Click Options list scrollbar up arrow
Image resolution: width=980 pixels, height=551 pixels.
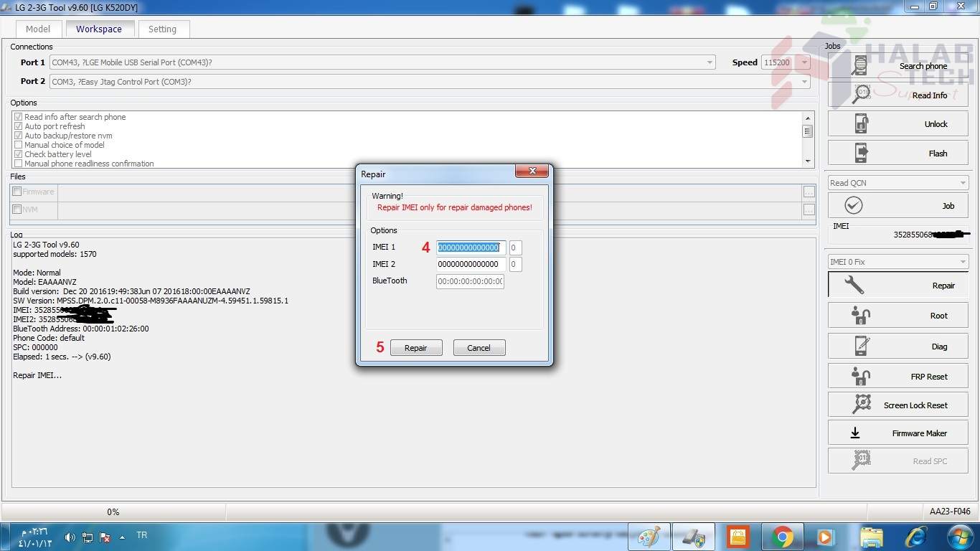[x=808, y=118]
